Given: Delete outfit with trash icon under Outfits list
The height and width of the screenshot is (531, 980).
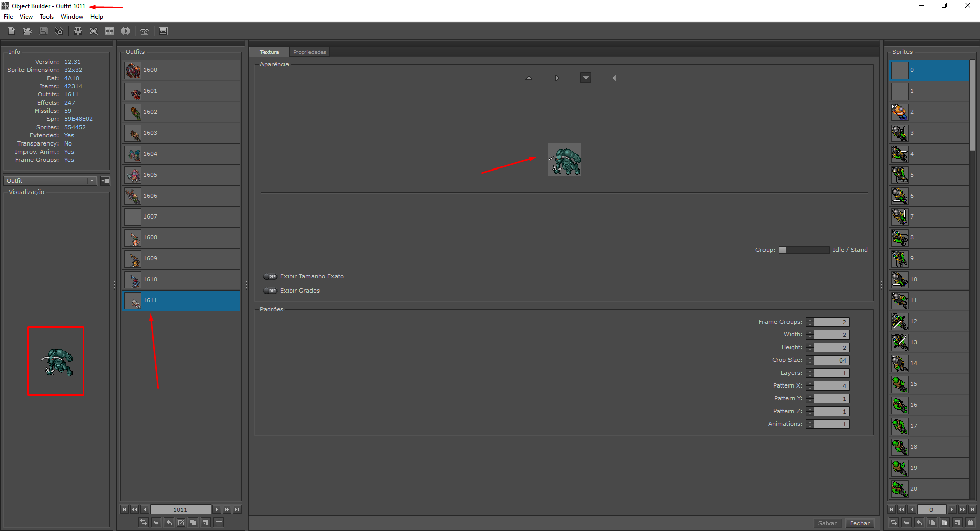Looking at the screenshot, I should [219, 522].
